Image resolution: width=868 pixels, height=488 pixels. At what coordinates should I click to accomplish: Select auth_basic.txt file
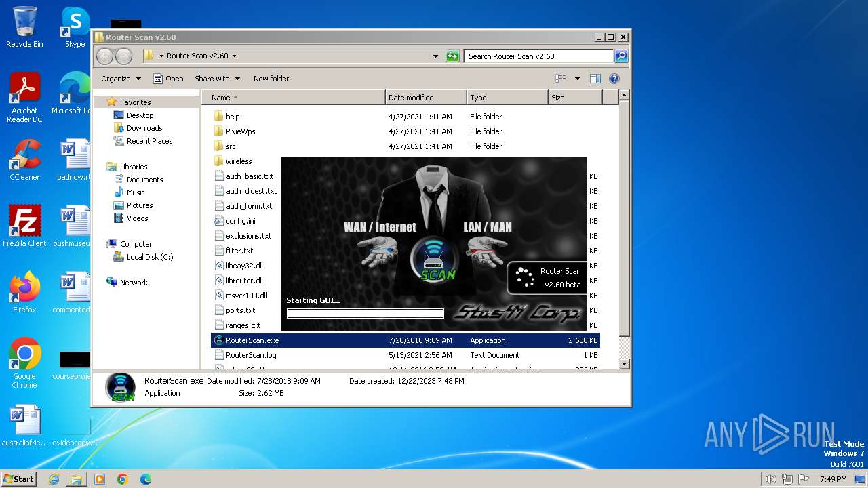pyautogui.click(x=243, y=176)
